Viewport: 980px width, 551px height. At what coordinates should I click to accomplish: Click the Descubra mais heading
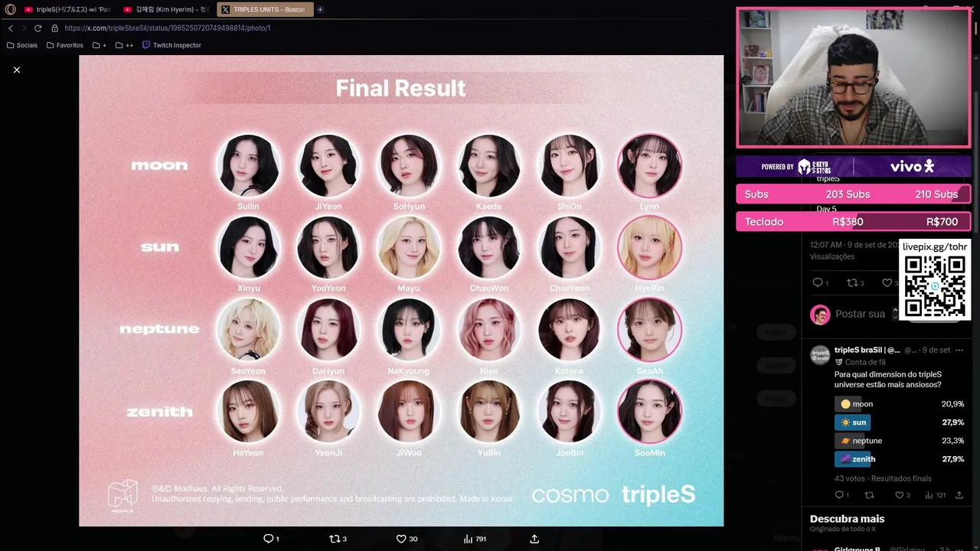(x=847, y=519)
